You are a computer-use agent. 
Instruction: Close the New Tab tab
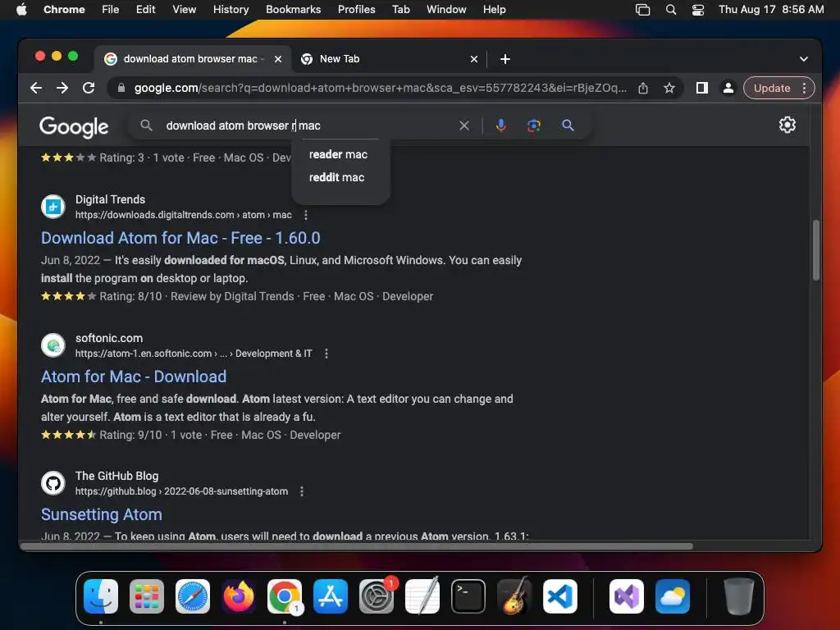(x=473, y=59)
